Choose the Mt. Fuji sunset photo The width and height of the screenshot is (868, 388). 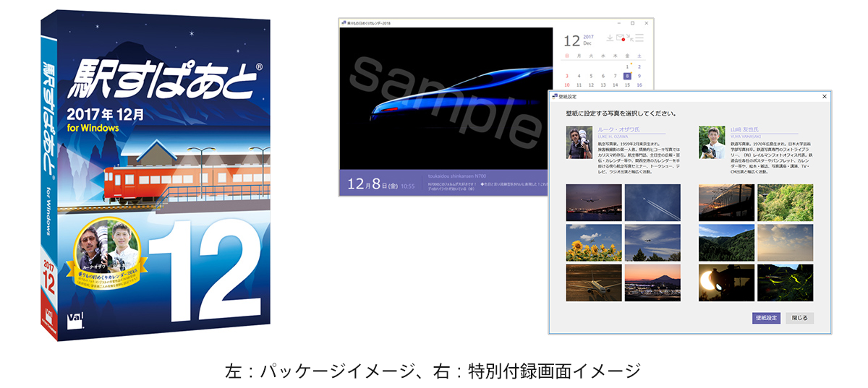[x=652, y=282]
